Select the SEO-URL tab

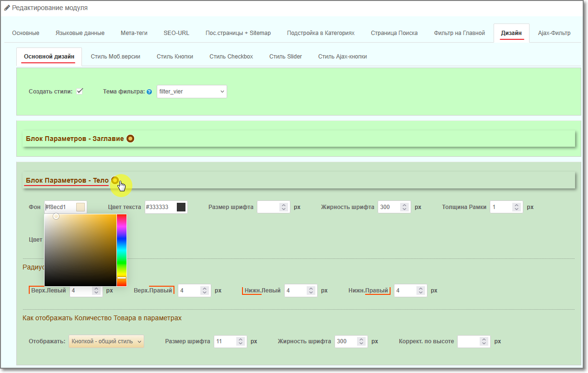click(x=176, y=33)
